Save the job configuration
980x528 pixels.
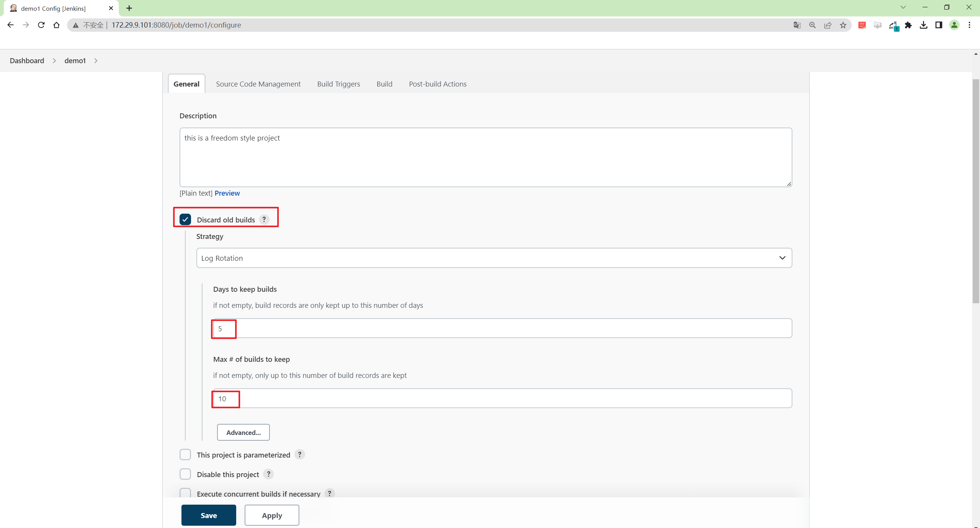point(209,515)
